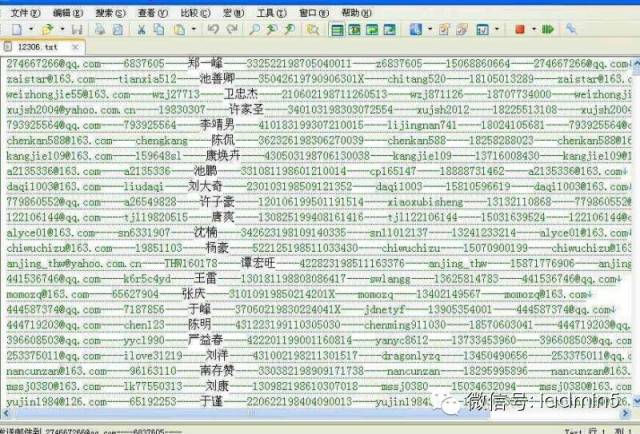Click the blue configuration icon
The width and height of the screenshot is (640, 434).
(x=416, y=29)
